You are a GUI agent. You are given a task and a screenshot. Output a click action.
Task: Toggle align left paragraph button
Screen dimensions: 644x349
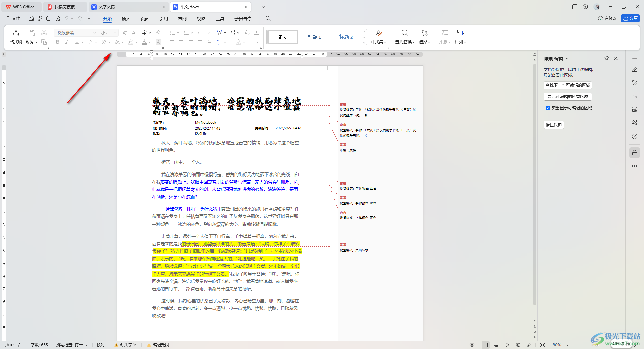(172, 42)
